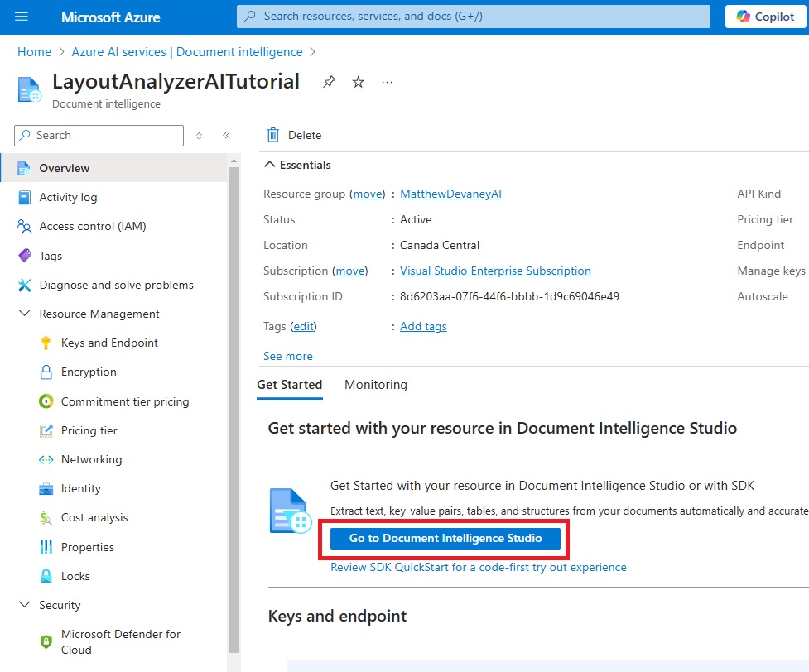Open Overview in sidebar
This screenshot has height=672, width=809.
tap(113, 168)
